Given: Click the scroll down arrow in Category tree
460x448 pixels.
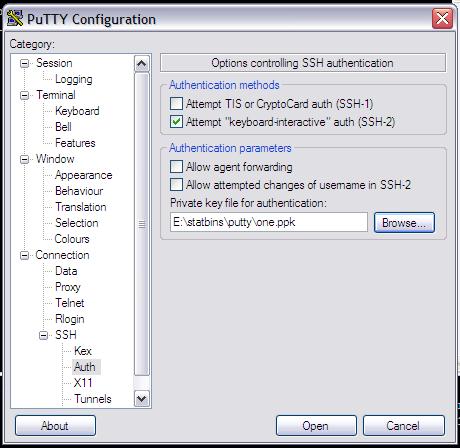Looking at the screenshot, I should click(x=142, y=398).
